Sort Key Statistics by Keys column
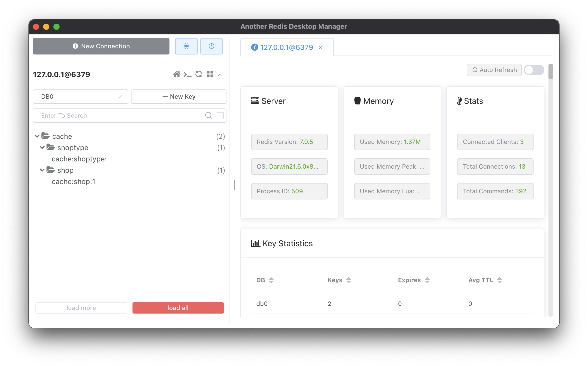The height and width of the screenshot is (366, 588). tap(348, 280)
